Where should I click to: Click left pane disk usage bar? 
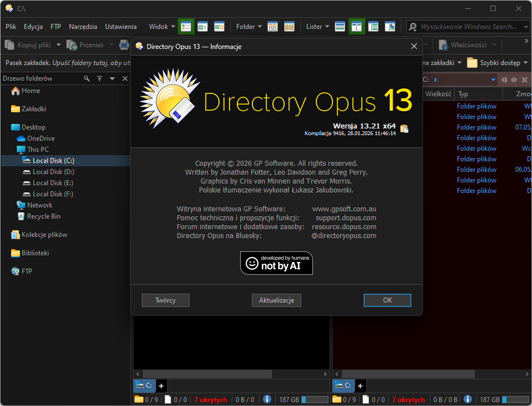coord(315,399)
